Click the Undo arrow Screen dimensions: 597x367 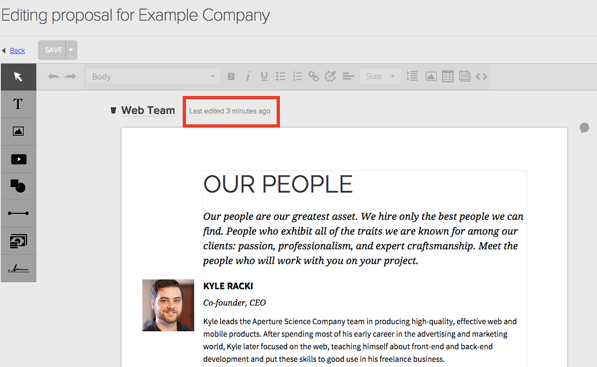(x=53, y=77)
